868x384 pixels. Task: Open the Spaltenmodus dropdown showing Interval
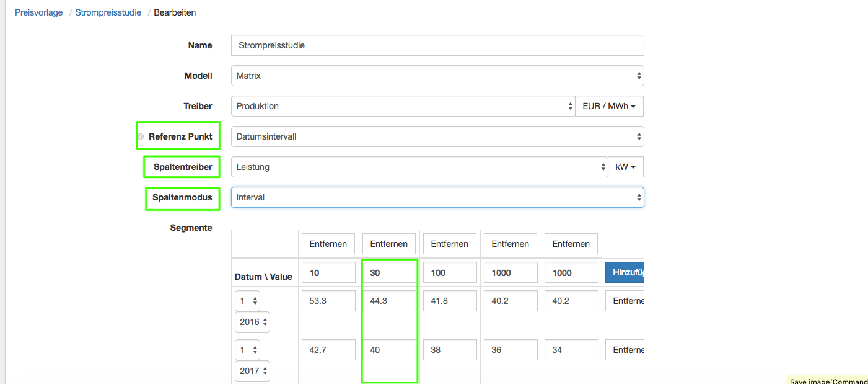tap(437, 197)
